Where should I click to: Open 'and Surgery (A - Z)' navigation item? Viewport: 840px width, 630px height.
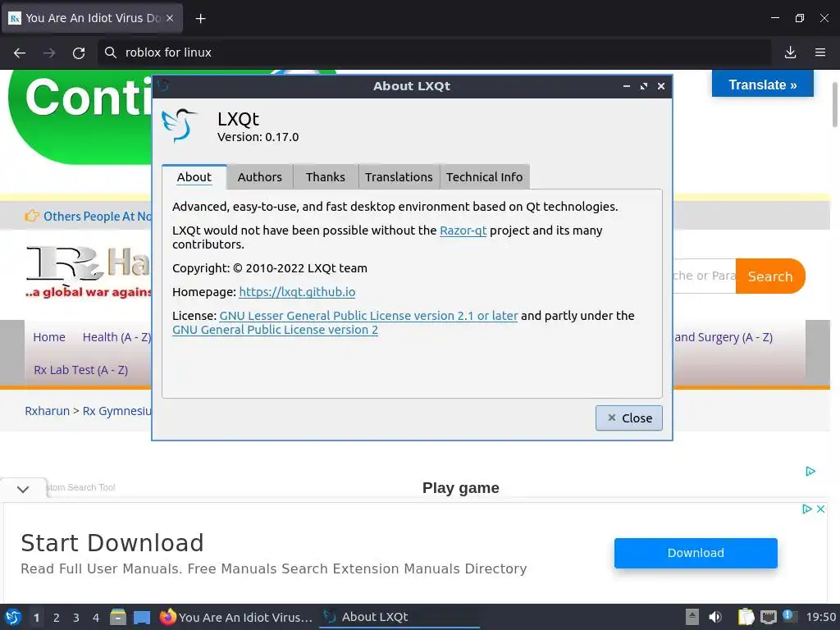pyautogui.click(x=724, y=337)
